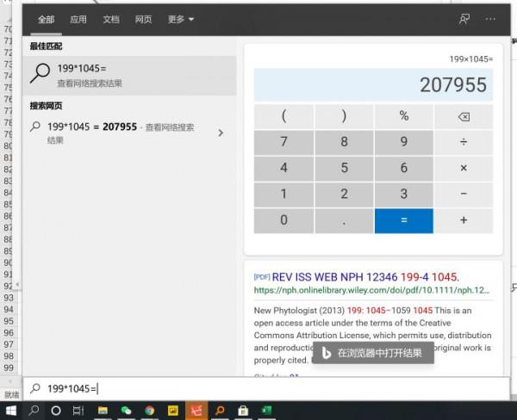The width and height of the screenshot is (517, 420).
Task: Open the orange magnifier app on taskbar
Action: pos(220,411)
